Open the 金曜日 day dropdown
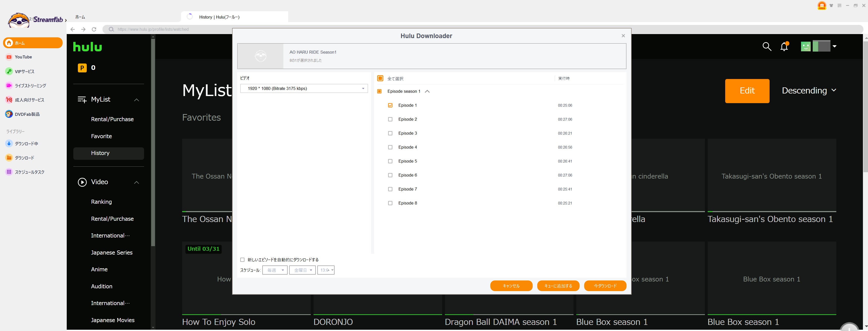The image size is (868, 331). [302, 270]
